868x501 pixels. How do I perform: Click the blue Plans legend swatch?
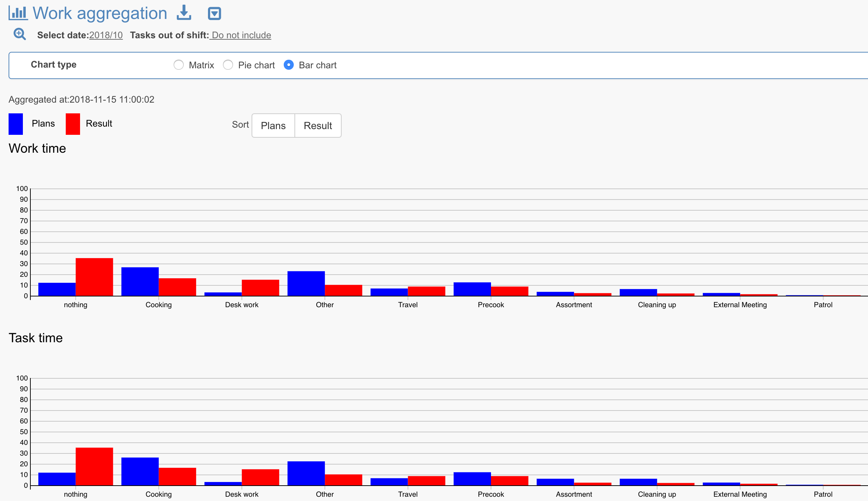coord(16,124)
